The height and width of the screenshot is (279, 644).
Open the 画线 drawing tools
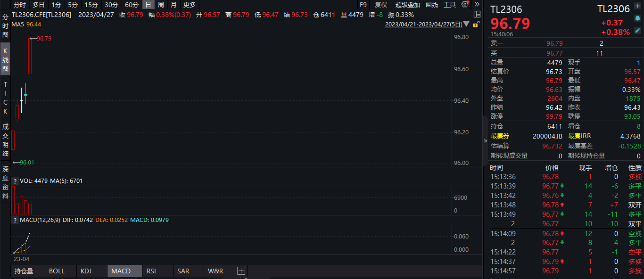tap(431, 5)
